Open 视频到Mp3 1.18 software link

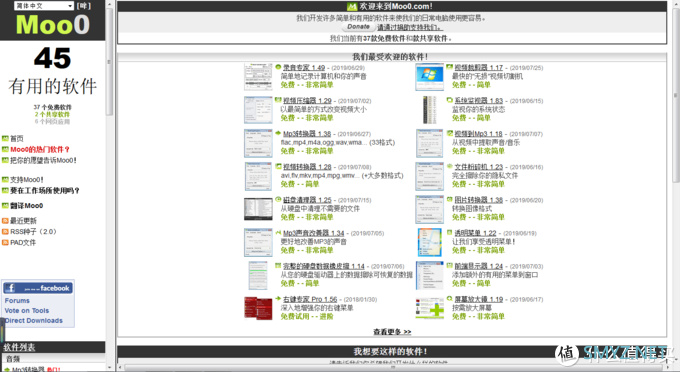pyautogui.click(x=478, y=134)
